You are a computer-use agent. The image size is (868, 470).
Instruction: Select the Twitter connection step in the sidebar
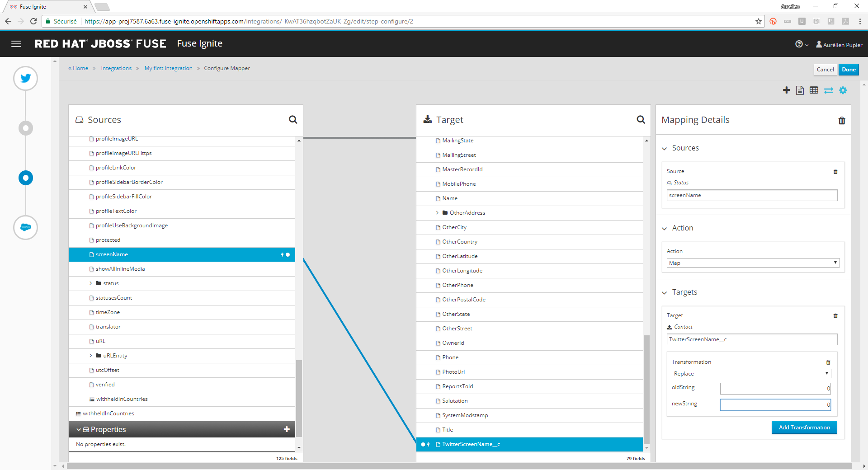pos(25,78)
